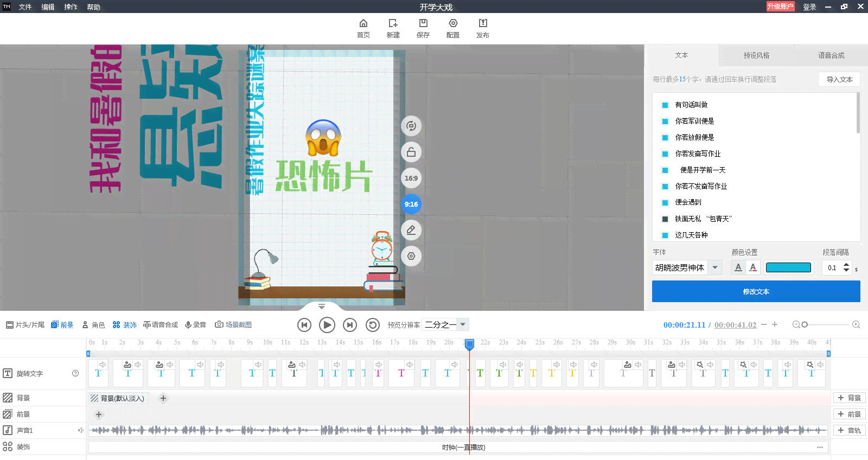Screen dimensions: 868x460
Task: Click the timeline zoom slider handle
Action: [x=805, y=324]
